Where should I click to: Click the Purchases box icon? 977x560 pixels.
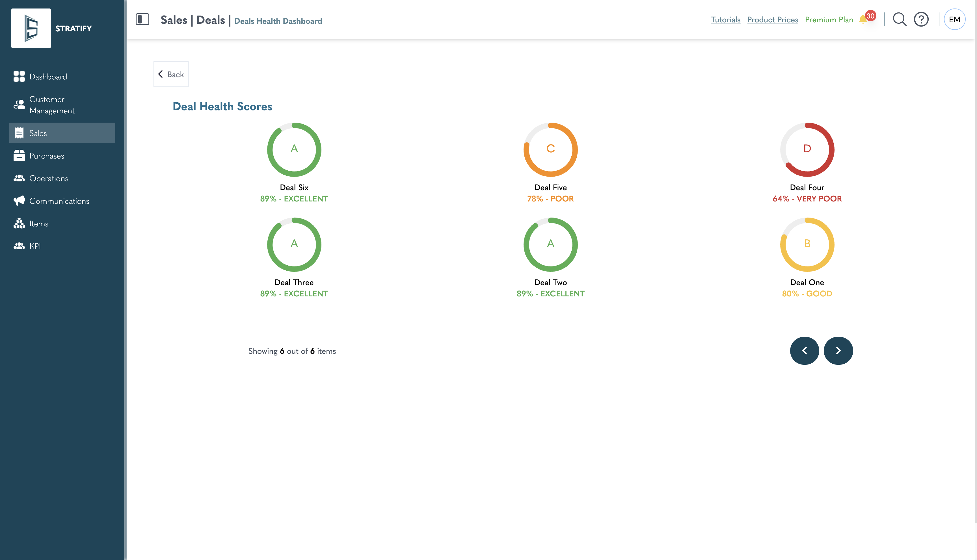point(19,156)
